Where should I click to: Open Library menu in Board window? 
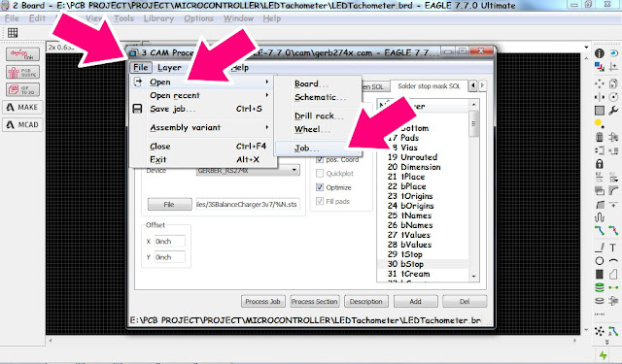[158, 18]
